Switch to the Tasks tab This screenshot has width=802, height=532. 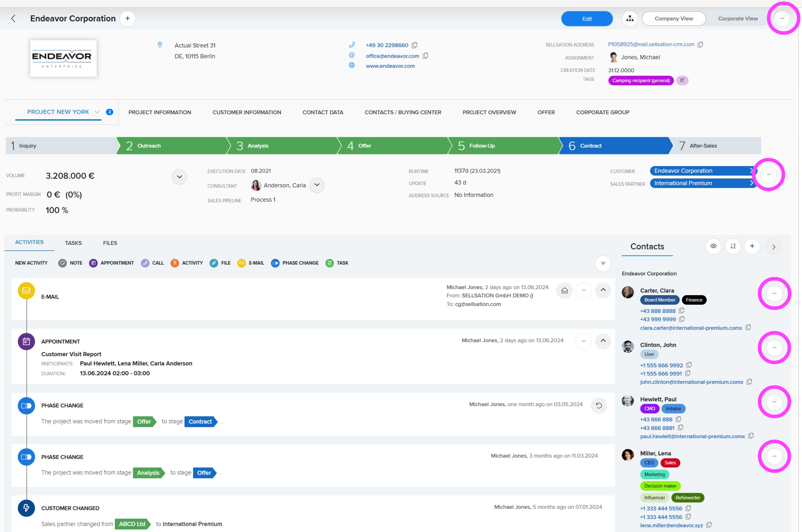[73, 243]
